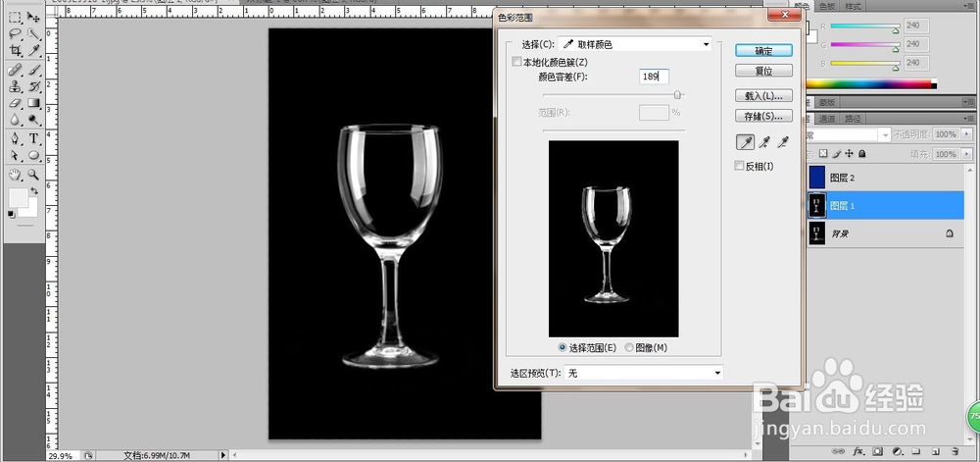Open the 选择 取样颜色 dropdown

635,44
